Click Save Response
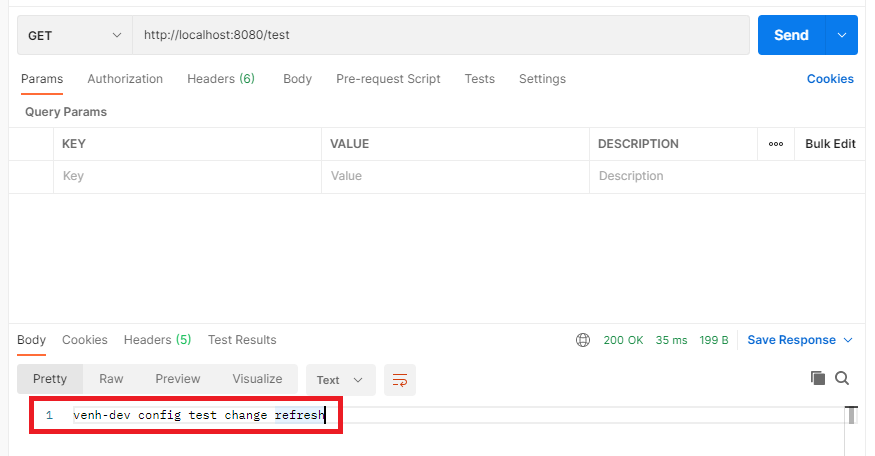Screen dimensions: 875x456 [x=791, y=340]
